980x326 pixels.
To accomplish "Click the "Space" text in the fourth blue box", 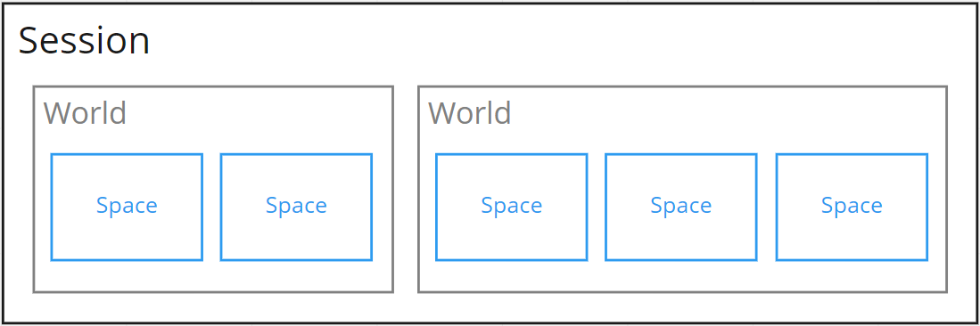I will (681, 206).
